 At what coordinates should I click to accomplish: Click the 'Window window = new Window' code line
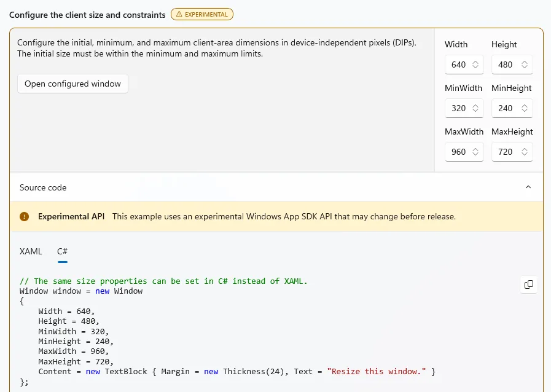pyautogui.click(x=81, y=291)
